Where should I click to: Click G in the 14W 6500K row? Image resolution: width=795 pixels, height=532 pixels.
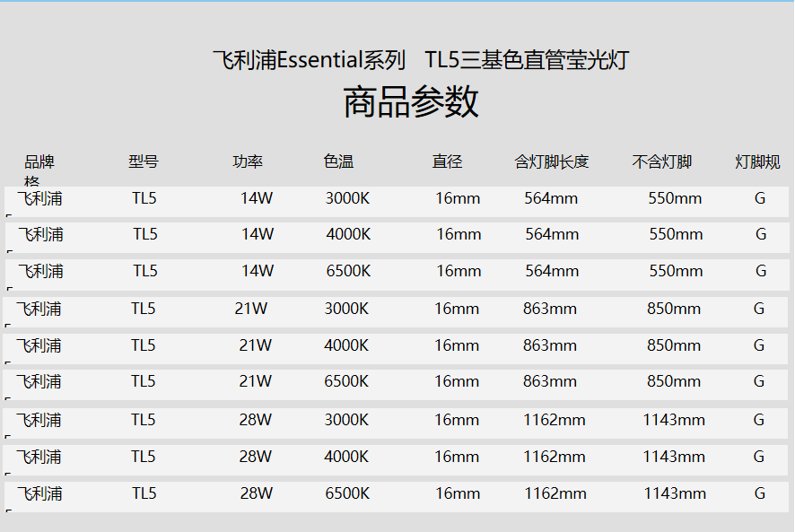tap(761, 271)
